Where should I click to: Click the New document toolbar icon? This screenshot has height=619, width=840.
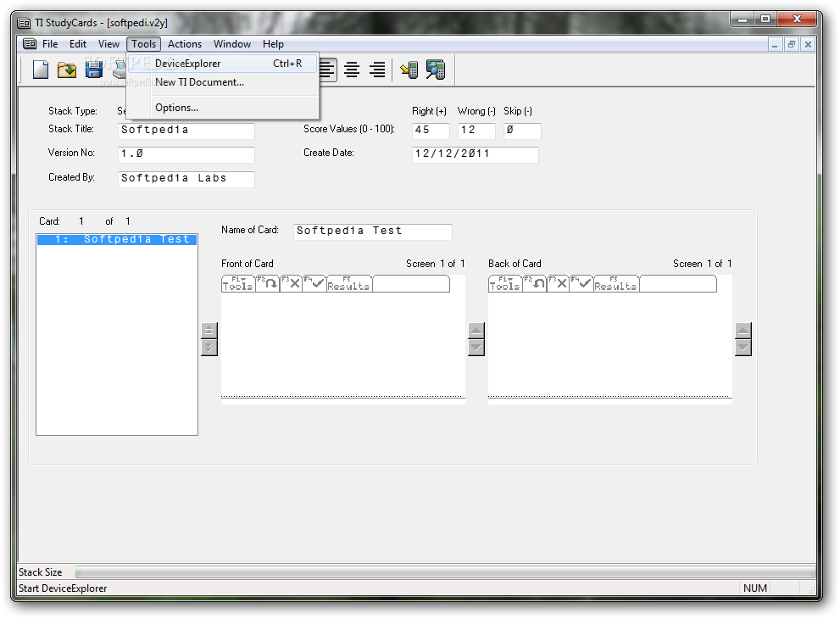(x=41, y=70)
